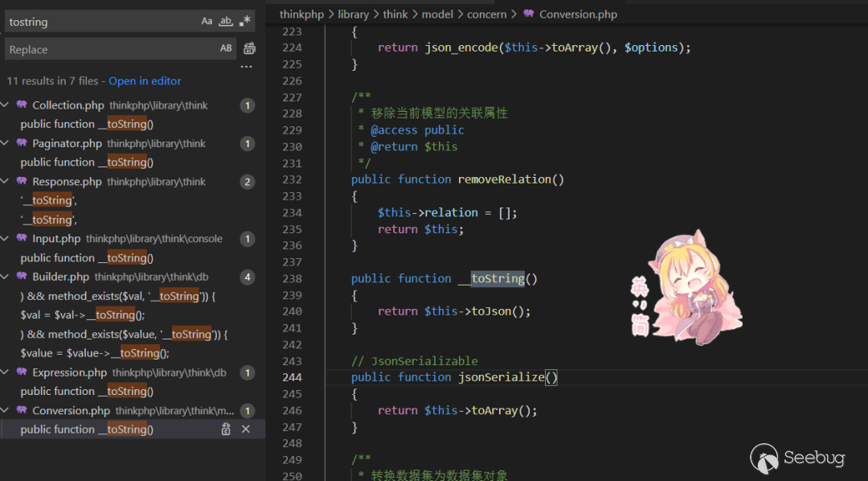
Task: Click line number 238 in gutter
Action: click(293, 279)
